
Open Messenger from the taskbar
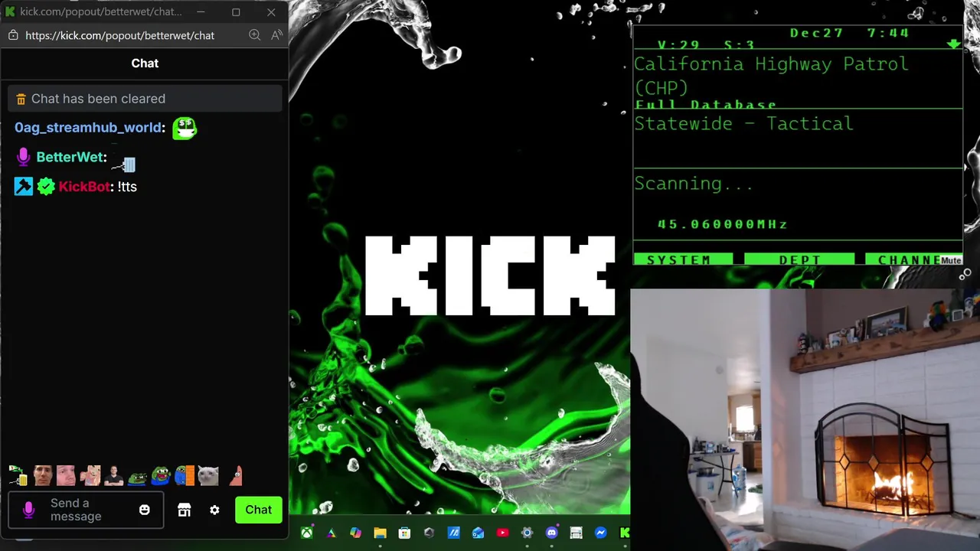point(600,533)
